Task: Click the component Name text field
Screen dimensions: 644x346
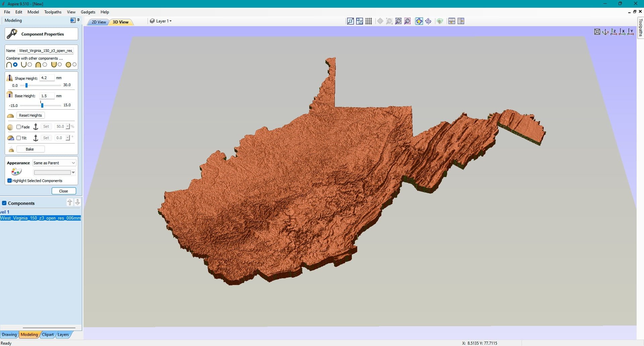Action: pyautogui.click(x=46, y=51)
